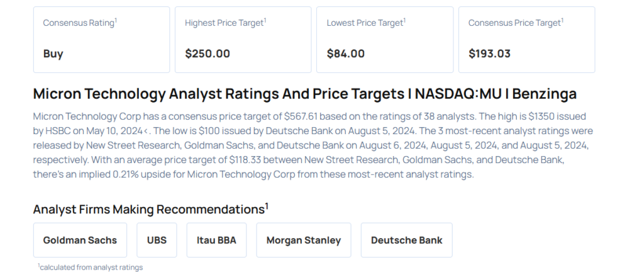
Task: Click the $193.03 consensus target value
Action: click(x=489, y=54)
